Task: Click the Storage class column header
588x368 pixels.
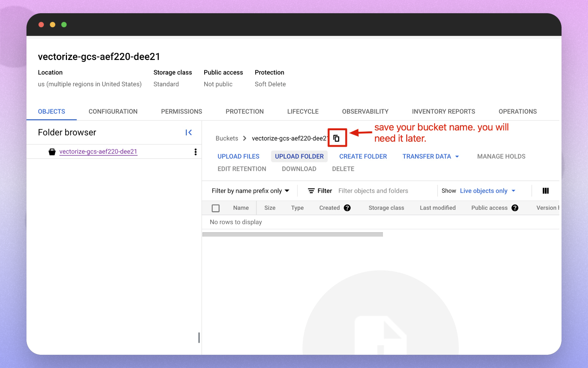Action: coord(386,208)
